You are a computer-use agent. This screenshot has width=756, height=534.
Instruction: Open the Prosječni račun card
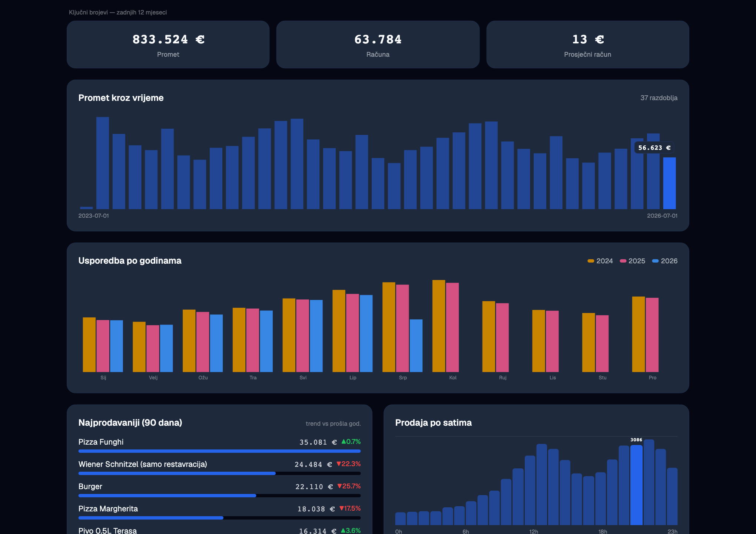pos(588,44)
